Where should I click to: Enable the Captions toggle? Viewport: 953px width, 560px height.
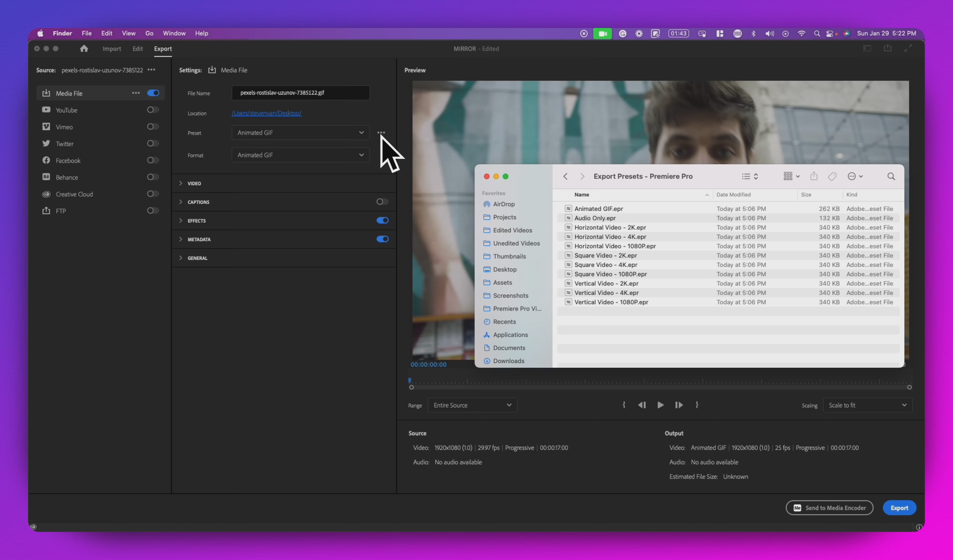[382, 202]
